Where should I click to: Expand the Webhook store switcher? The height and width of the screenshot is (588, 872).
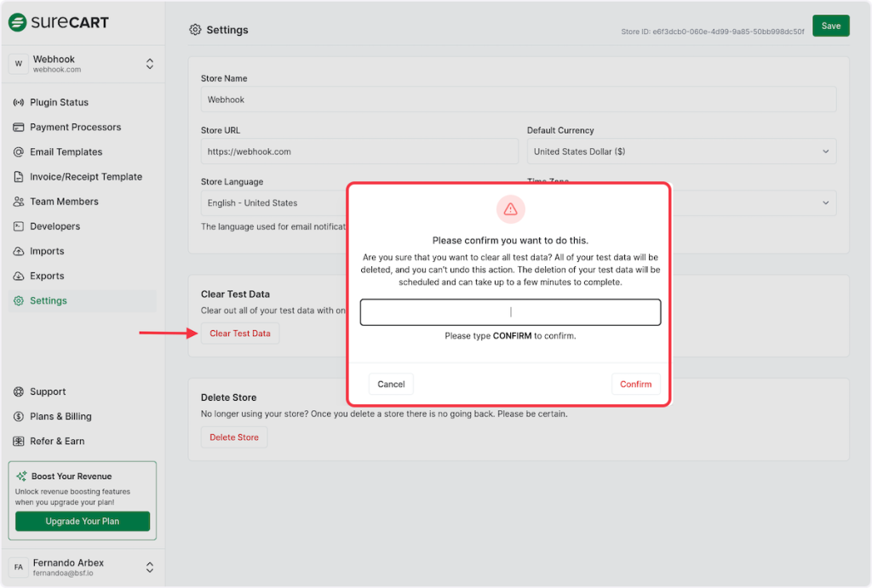(x=149, y=64)
